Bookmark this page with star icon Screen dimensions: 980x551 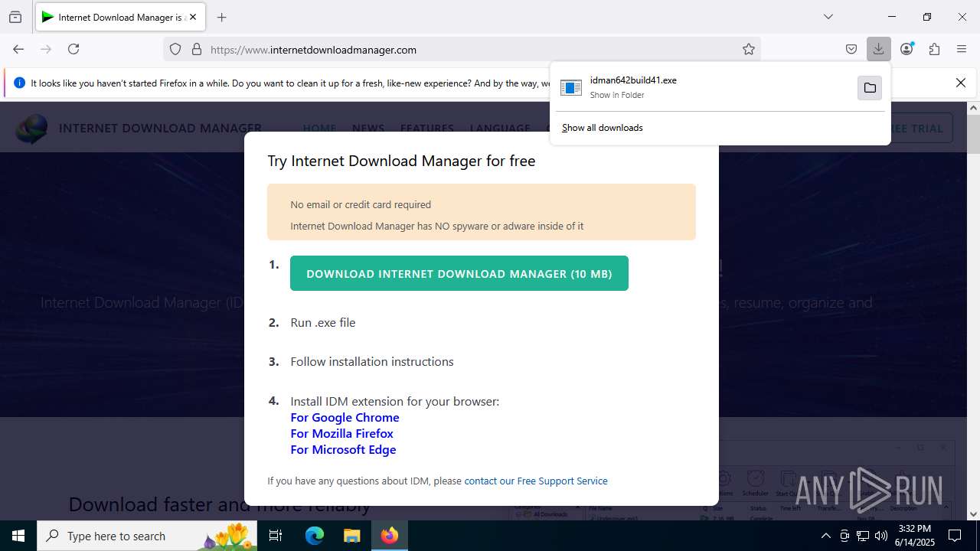tap(749, 49)
